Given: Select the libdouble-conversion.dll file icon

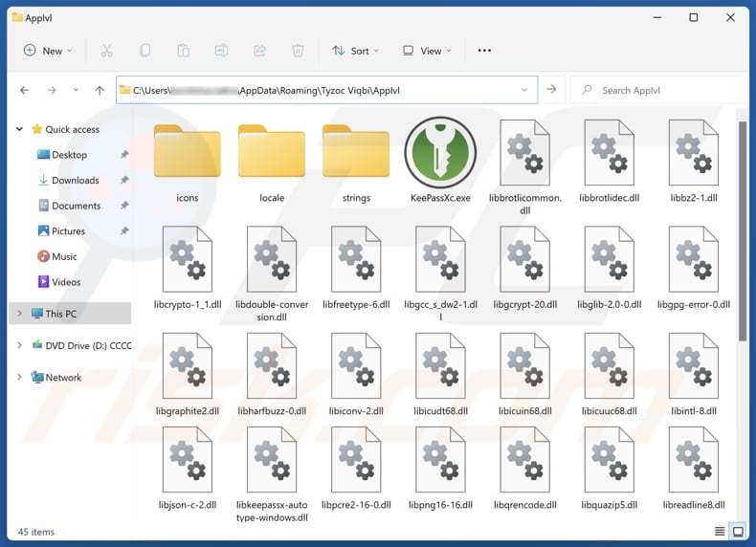Looking at the screenshot, I should coord(272,259).
